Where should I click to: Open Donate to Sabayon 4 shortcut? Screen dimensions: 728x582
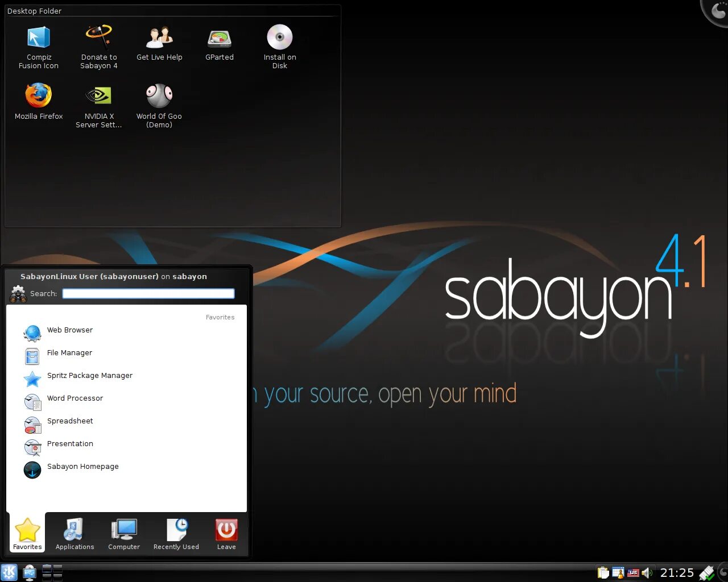[99, 47]
